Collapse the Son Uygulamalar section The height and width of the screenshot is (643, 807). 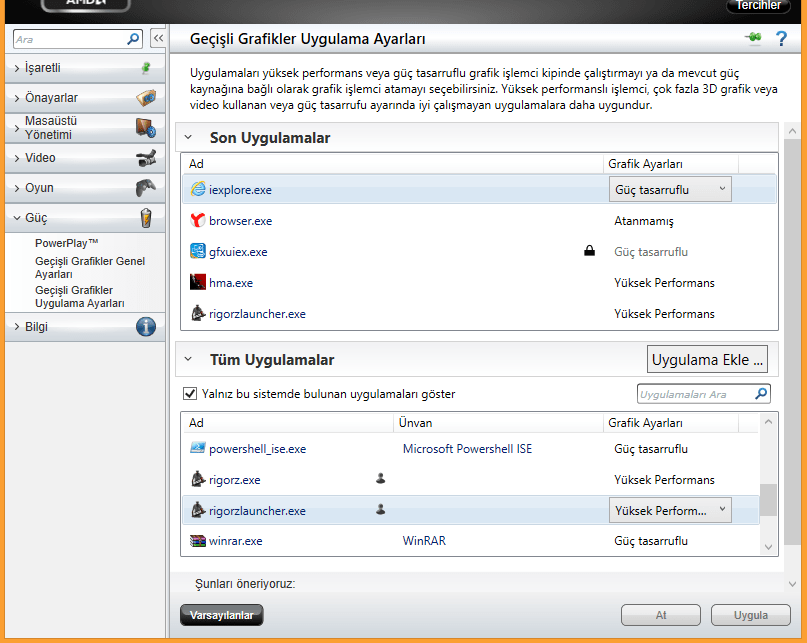(x=188, y=137)
